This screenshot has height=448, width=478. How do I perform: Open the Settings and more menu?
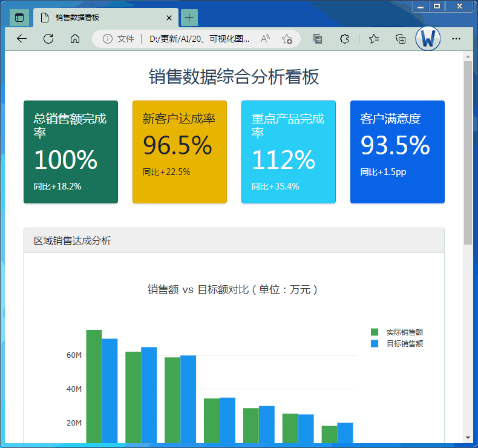point(456,39)
